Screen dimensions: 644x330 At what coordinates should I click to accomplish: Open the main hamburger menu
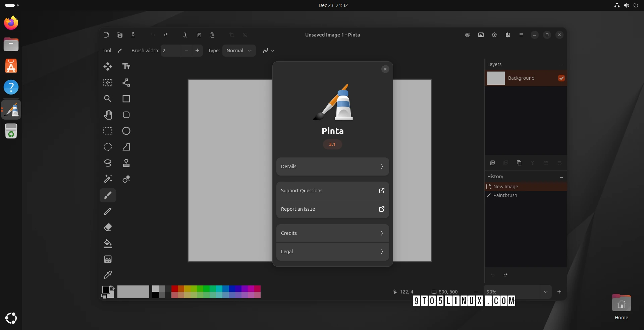521,35
